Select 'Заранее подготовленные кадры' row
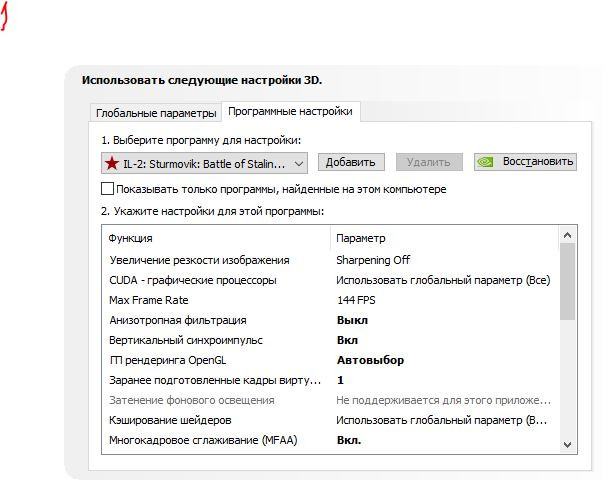The image size is (603, 480). (330, 380)
